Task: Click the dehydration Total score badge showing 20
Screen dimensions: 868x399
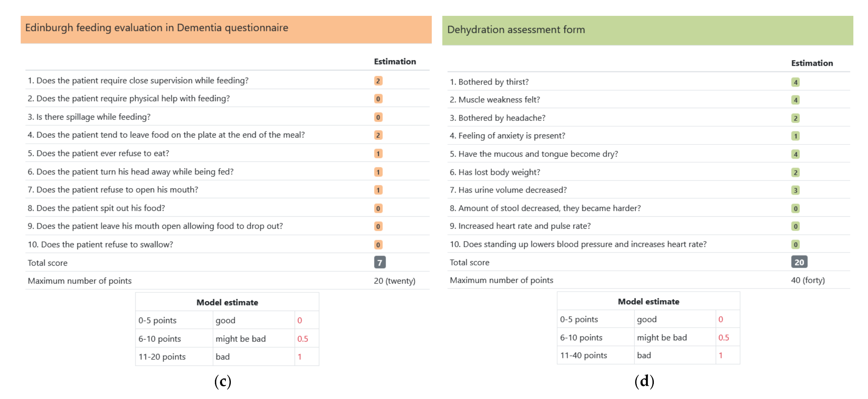Action: click(799, 262)
